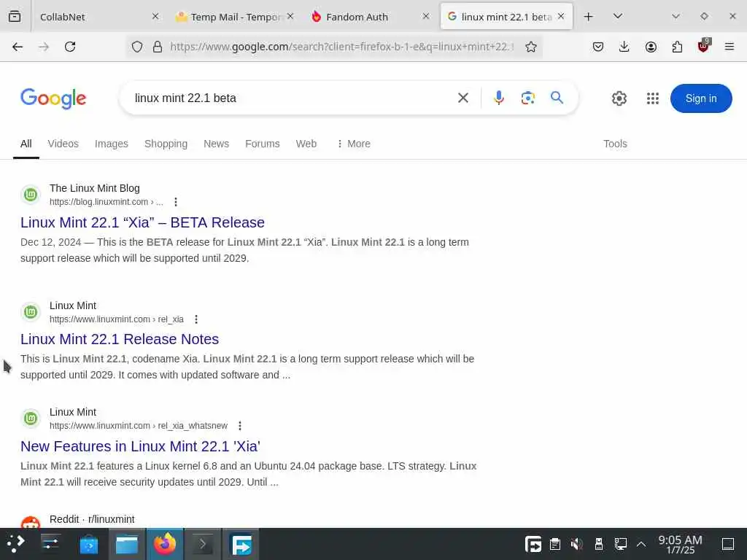Show desktop with taskbar corner button
Image resolution: width=747 pixels, height=560 pixels.
(728, 544)
